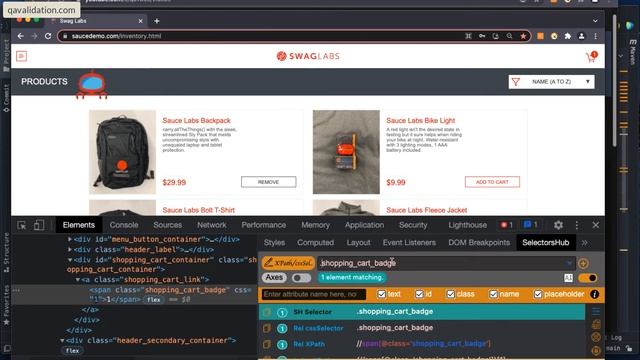Switch to the Console tab
The image size is (640, 360).
point(124,225)
